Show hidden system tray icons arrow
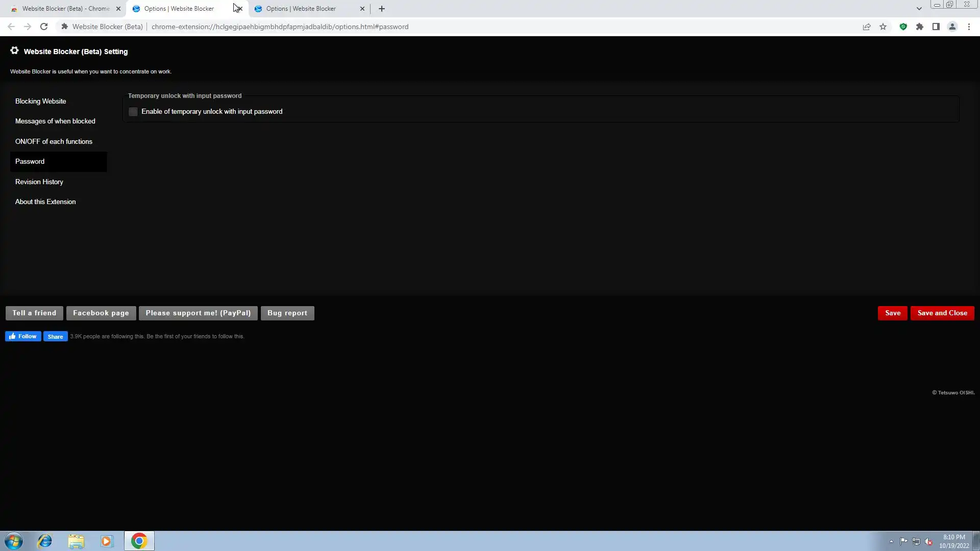 pos(891,541)
